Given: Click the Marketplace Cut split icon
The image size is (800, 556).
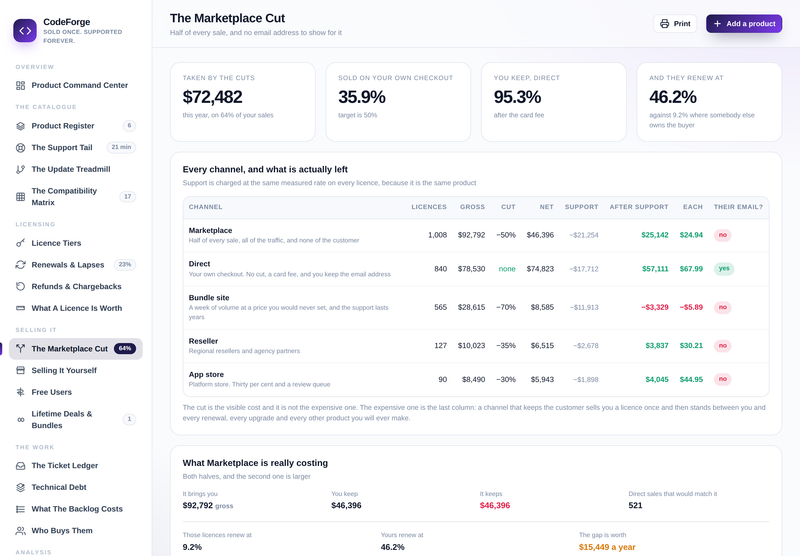Looking at the screenshot, I should (20, 349).
